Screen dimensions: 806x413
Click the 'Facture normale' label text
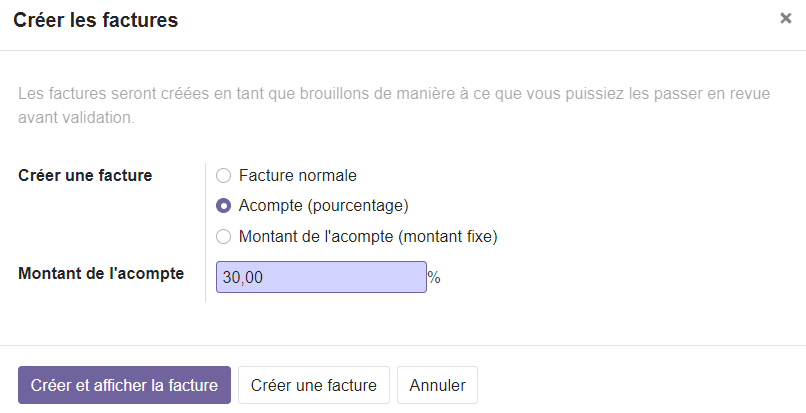pyautogui.click(x=298, y=175)
